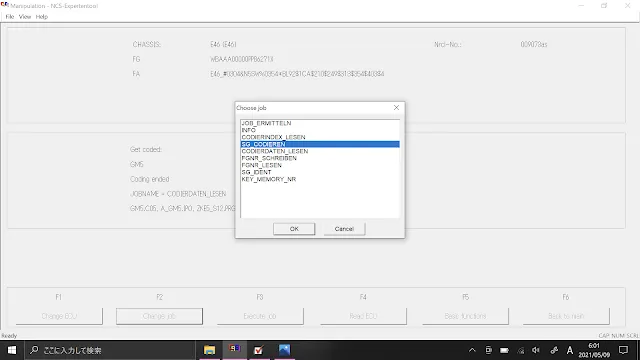Click the Change job button

tap(159, 316)
